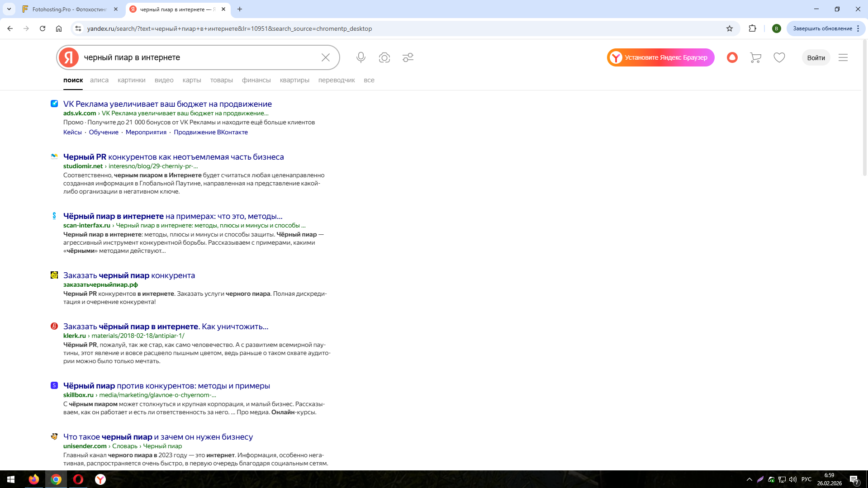Close the Fotohosting.Pro tab

pyautogui.click(x=116, y=9)
